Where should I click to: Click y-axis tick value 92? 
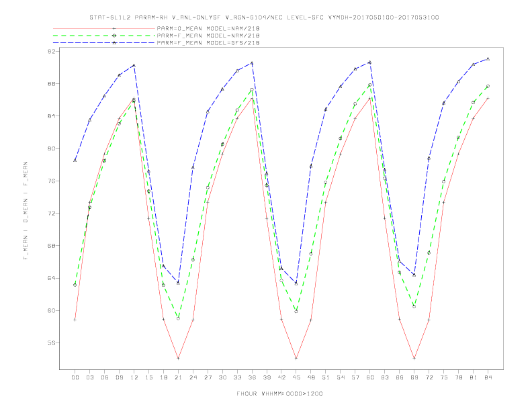[52, 52]
